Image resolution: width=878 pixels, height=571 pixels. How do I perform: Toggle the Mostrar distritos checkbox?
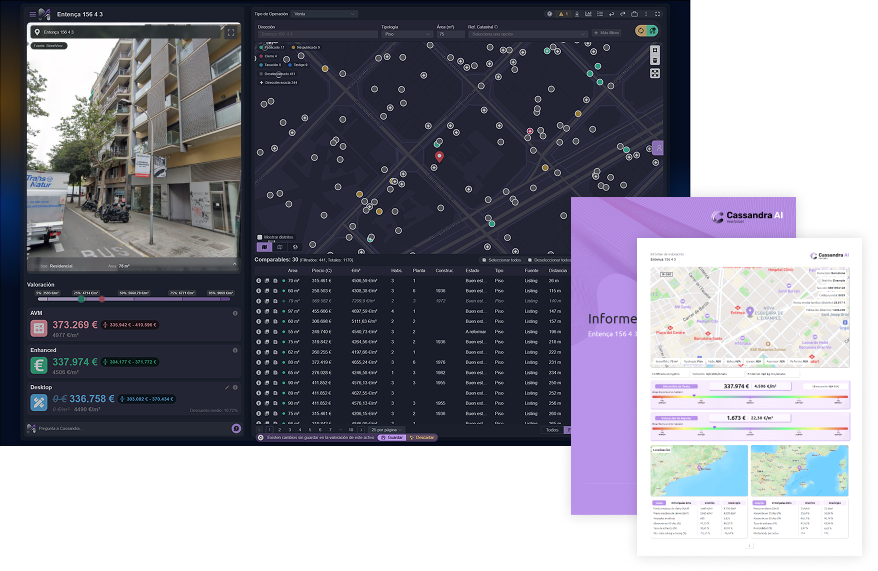[260, 237]
